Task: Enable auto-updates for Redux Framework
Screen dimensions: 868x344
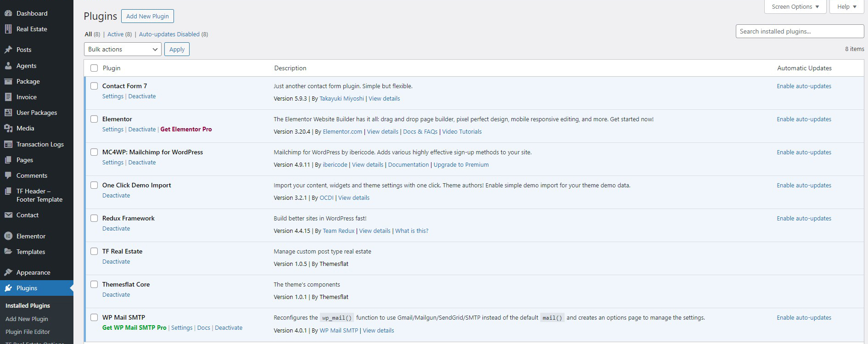Action: click(x=804, y=218)
